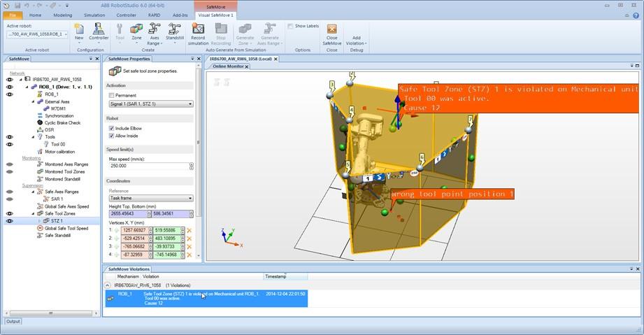This screenshot has height=335, width=644.
Task: Click vertex 1 X coordinate field
Action: [134, 231]
